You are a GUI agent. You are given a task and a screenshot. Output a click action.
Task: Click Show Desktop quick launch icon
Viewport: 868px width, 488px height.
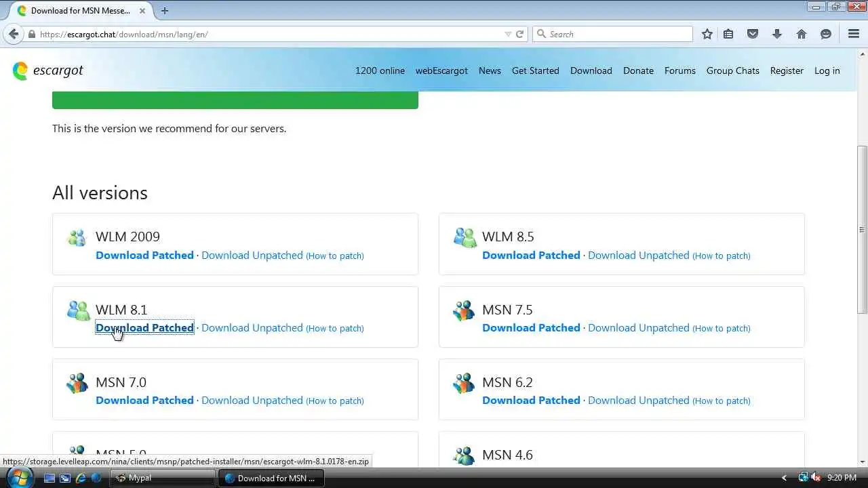tap(50, 478)
